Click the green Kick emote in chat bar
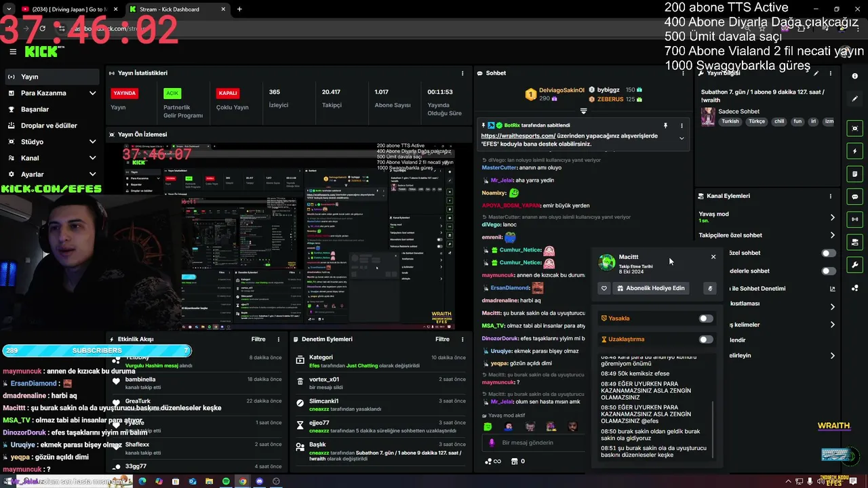 [x=488, y=426]
